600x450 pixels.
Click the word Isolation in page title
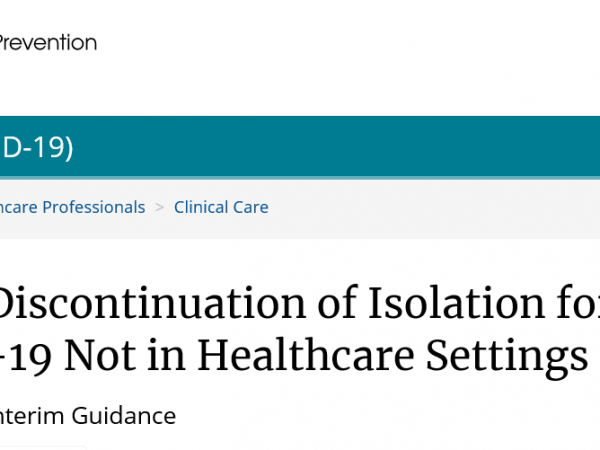(456, 304)
